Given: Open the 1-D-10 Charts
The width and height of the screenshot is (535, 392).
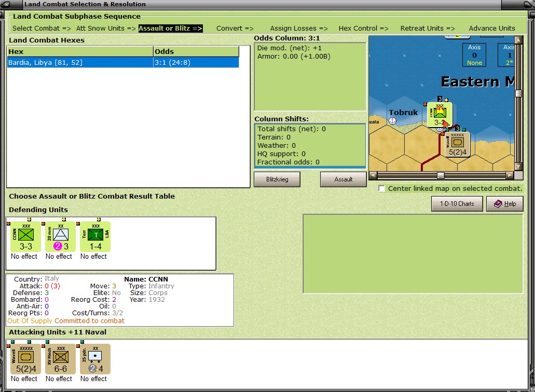Looking at the screenshot, I should point(457,203).
